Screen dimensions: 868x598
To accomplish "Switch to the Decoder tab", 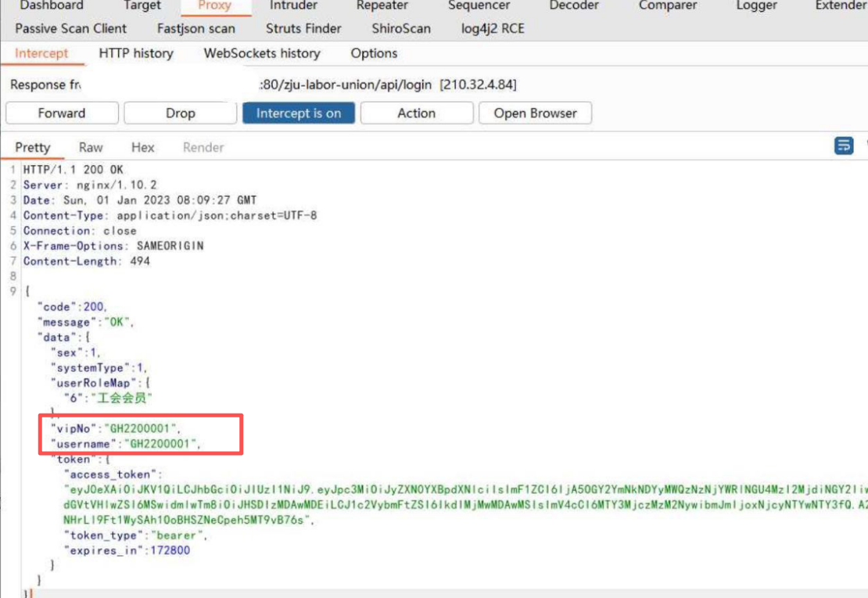I will coord(574,6).
